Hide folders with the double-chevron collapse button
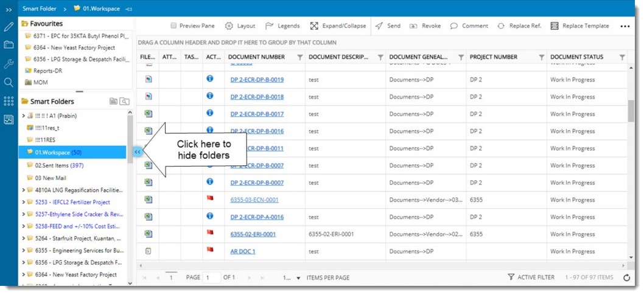644x295 pixels. (138, 151)
